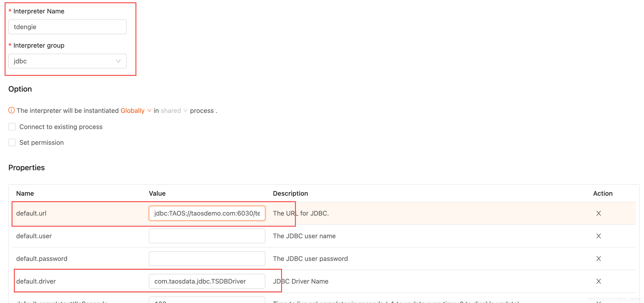Click the Interpreter Name field with tdengie
Image resolution: width=644 pixels, height=303 pixels.
click(67, 27)
